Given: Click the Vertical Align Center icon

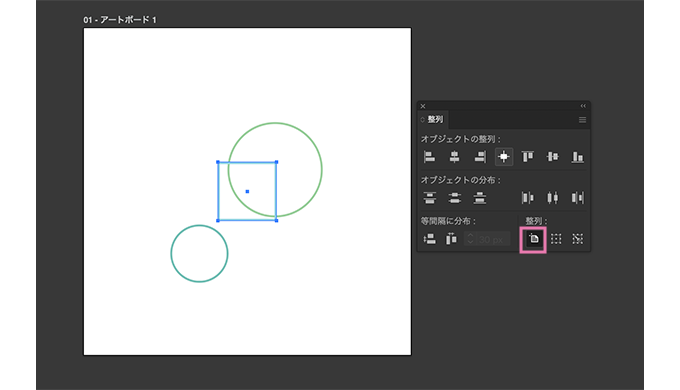Looking at the screenshot, I should click(552, 157).
